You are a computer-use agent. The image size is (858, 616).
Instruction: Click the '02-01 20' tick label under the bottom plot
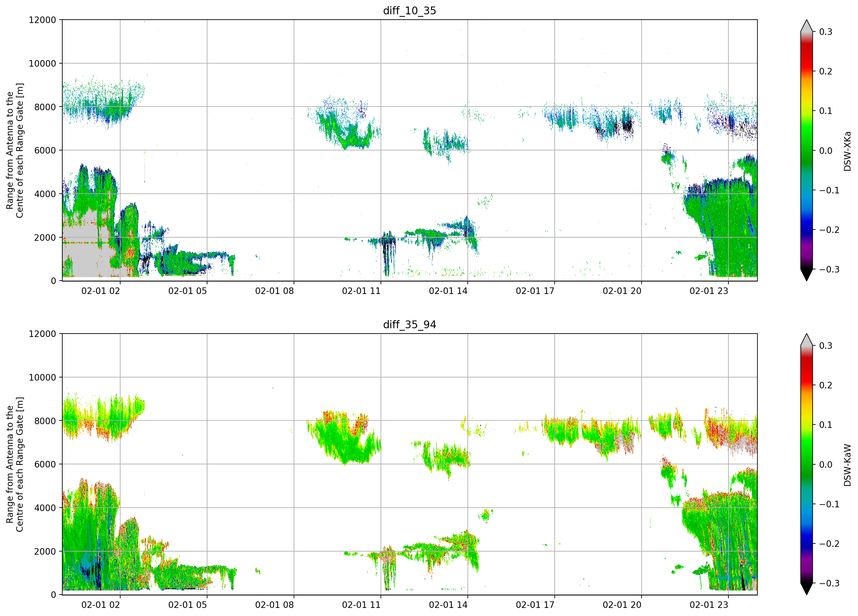[x=622, y=605]
